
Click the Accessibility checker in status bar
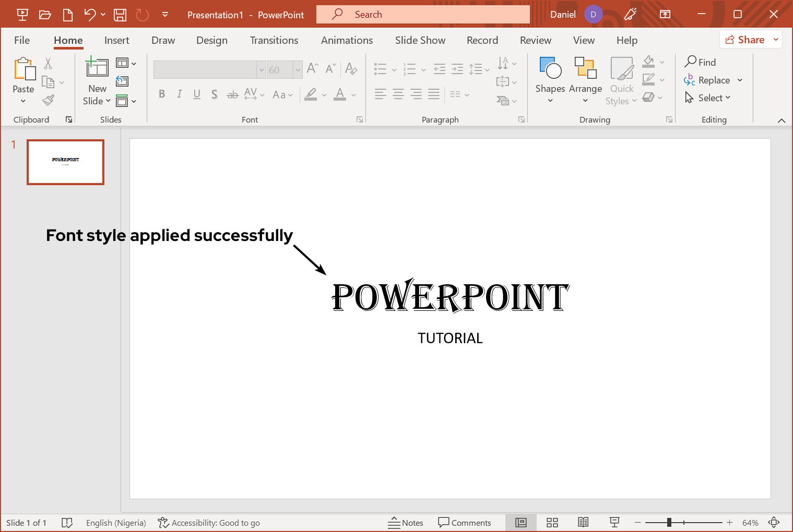[208, 522]
